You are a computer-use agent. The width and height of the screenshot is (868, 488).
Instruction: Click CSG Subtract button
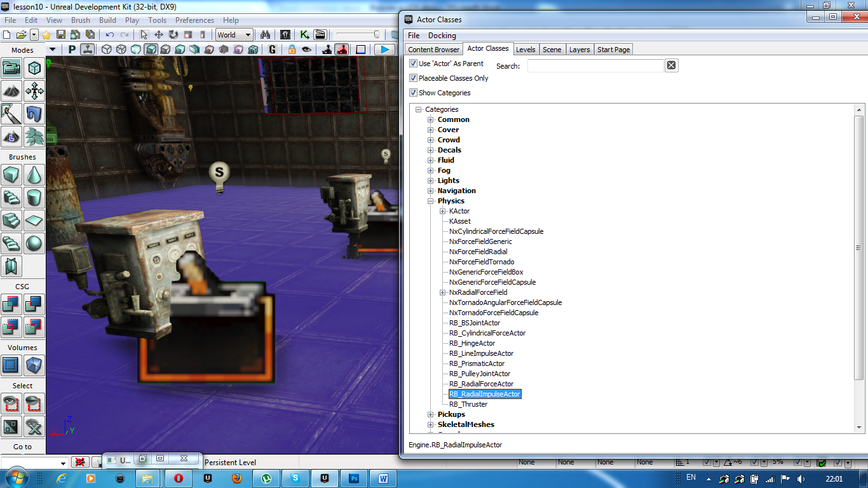coord(34,304)
